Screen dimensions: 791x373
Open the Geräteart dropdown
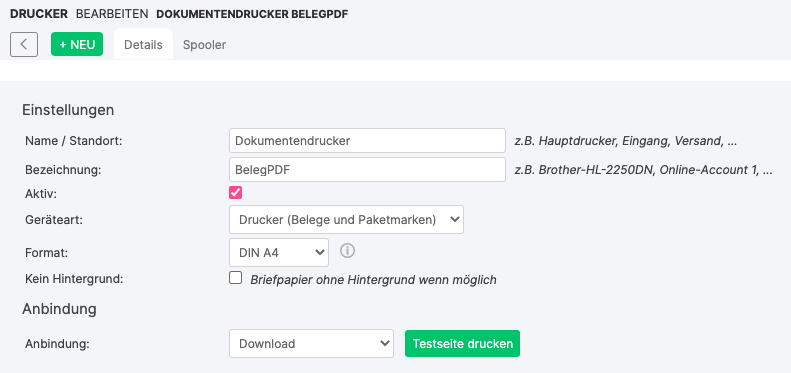[346, 220]
